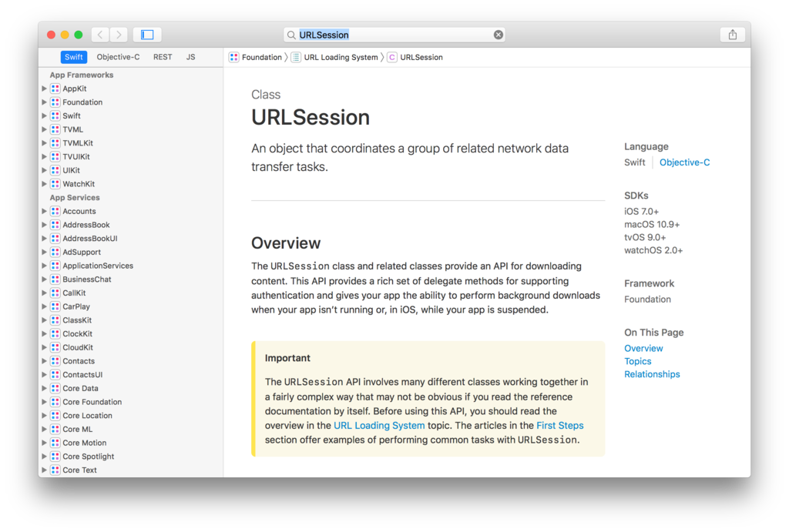Click the Foundation breadcrumb label
This screenshot has width=789, height=532.
[262, 57]
